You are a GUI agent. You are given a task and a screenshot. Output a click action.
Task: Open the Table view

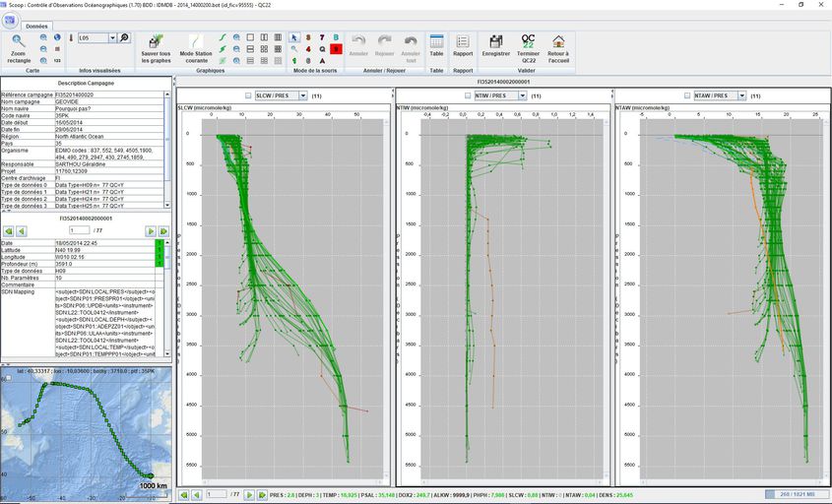coord(437,45)
